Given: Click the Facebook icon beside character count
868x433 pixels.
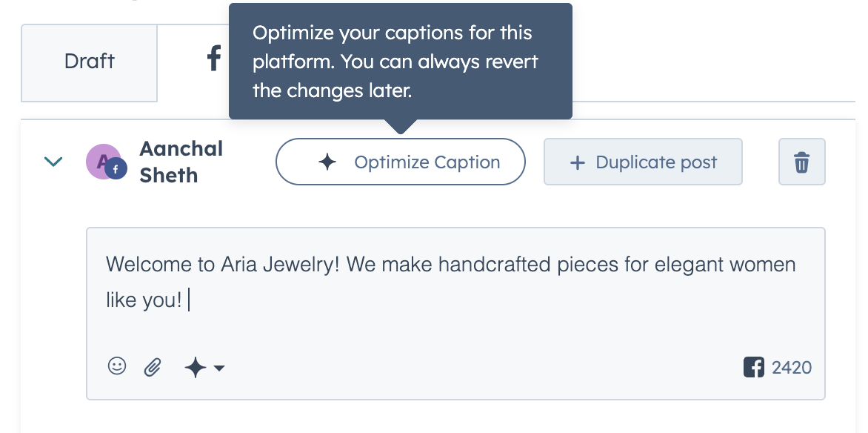Looking at the screenshot, I should click(x=753, y=367).
